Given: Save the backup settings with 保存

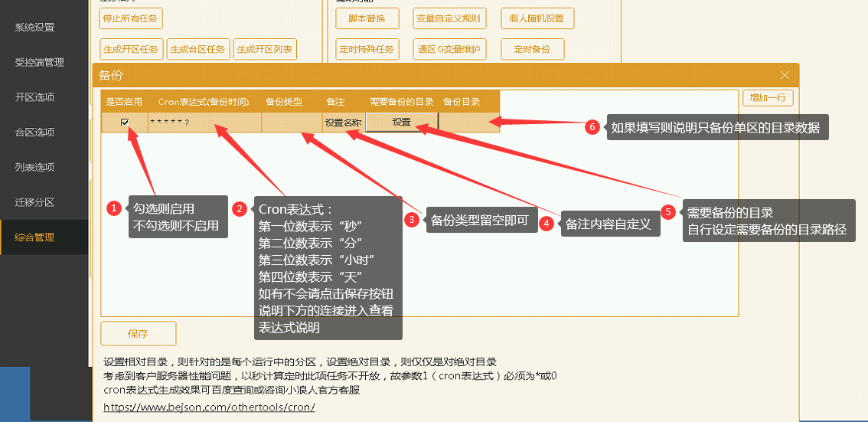Looking at the screenshot, I should (138, 334).
